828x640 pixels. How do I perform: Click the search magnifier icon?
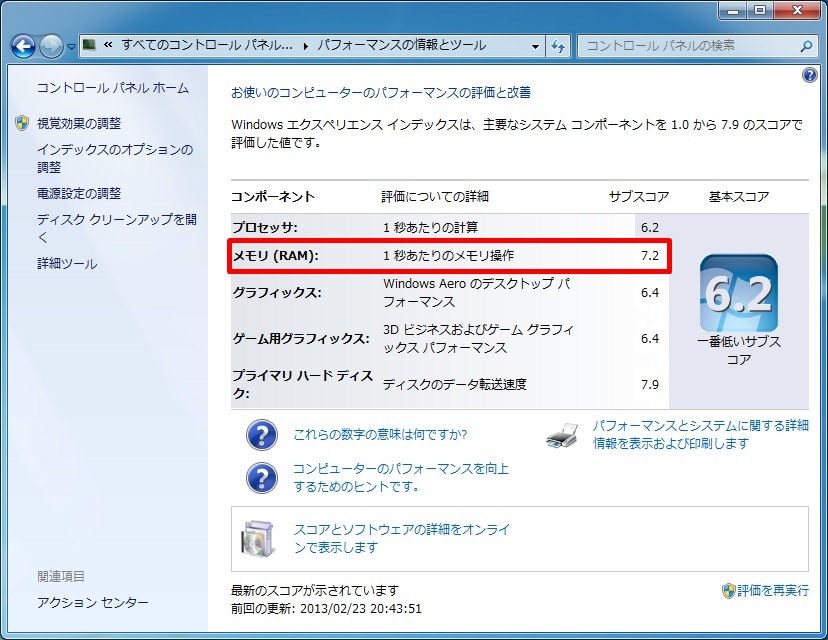point(806,46)
